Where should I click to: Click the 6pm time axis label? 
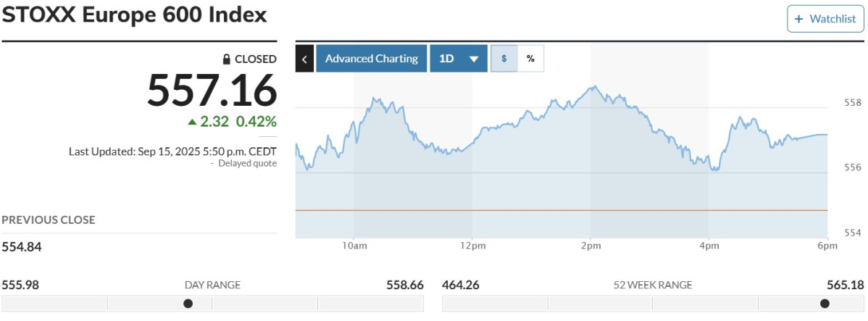[827, 246]
